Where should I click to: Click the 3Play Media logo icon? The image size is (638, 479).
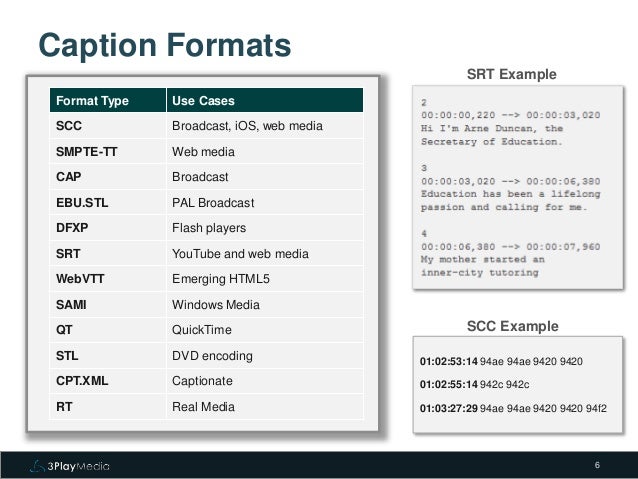[37, 466]
